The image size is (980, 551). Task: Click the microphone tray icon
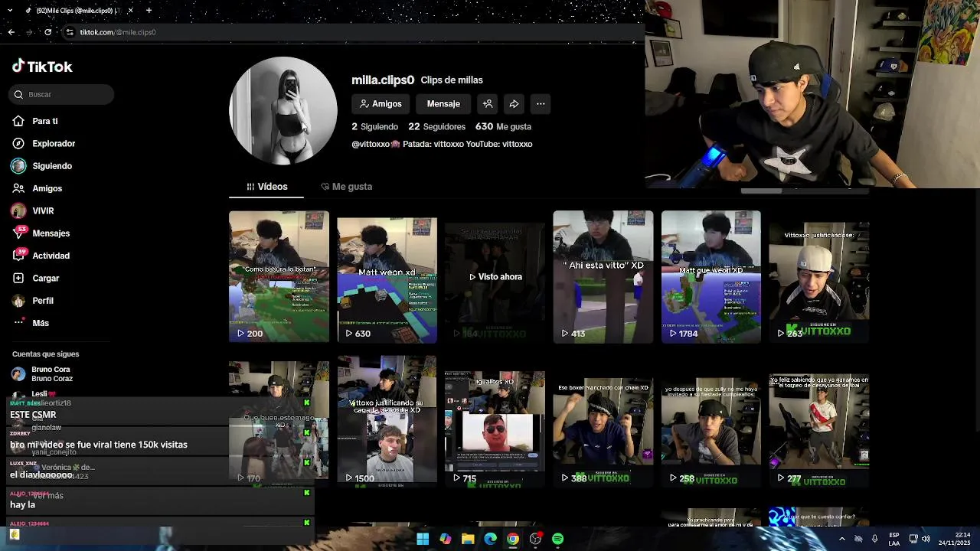click(874, 539)
